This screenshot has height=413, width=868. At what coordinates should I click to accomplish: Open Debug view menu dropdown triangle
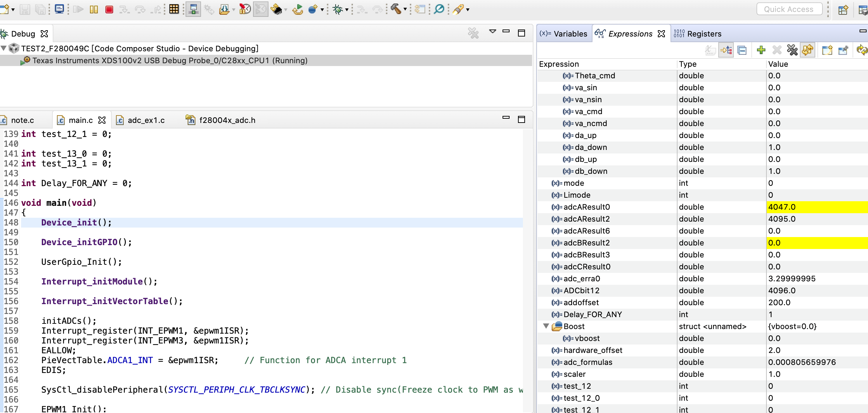point(493,32)
